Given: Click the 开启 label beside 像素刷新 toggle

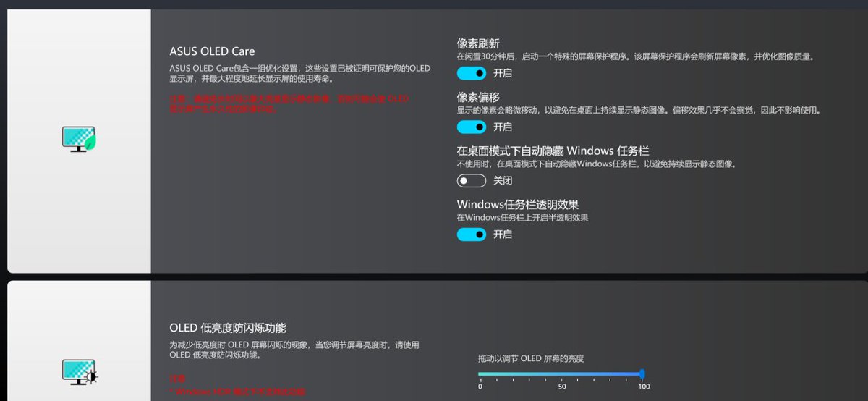Looking at the screenshot, I should point(503,73).
